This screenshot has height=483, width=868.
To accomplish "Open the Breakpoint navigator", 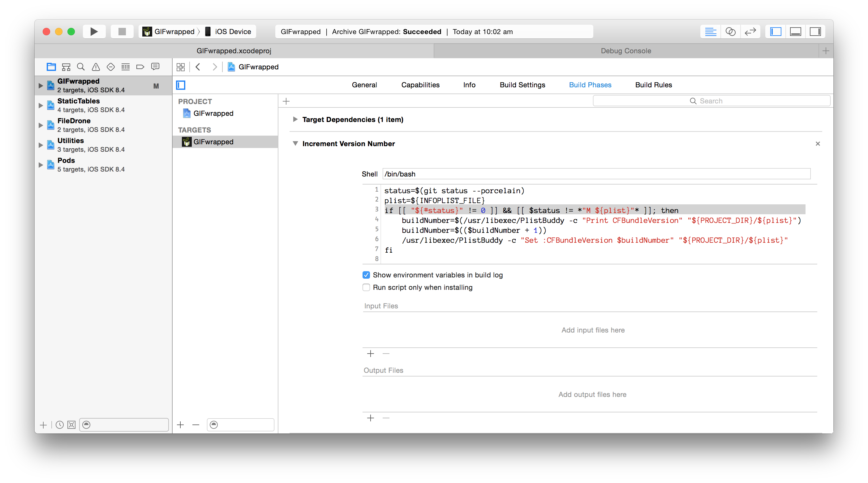I will (140, 67).
